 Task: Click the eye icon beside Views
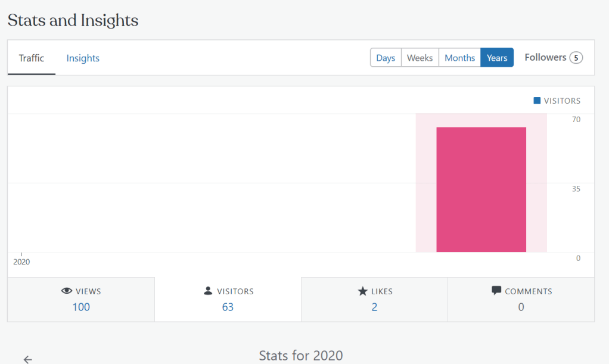click(x=67, y=291)
